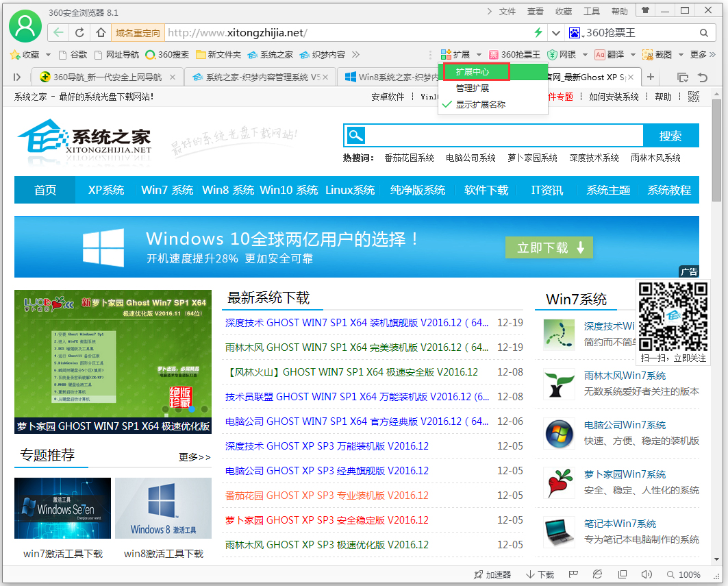Click the browser back arrow button
This screenshot has width=728, height=586.
[x=59, y=32]
